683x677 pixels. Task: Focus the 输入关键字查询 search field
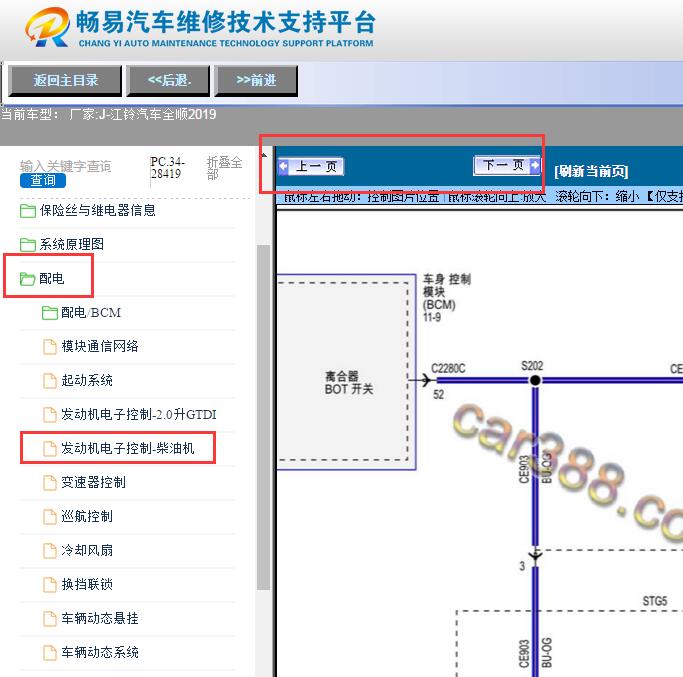click(65, 166)
